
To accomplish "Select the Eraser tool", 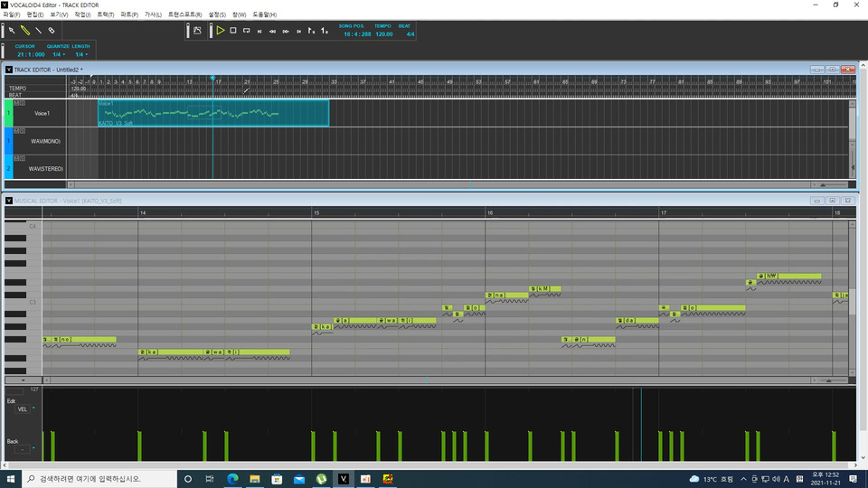I will pyautogui.click(x=52, y=31).
